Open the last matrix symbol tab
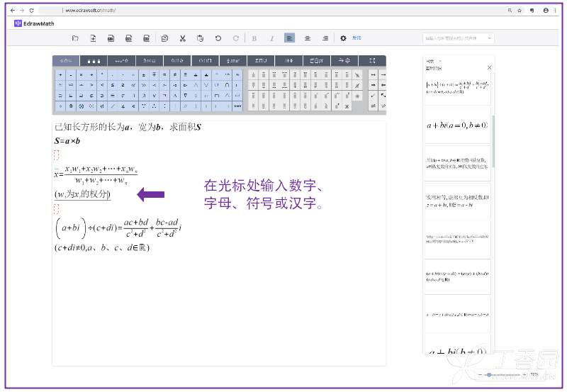The width and height of the screenshot is (567, 392). (372, 61)
